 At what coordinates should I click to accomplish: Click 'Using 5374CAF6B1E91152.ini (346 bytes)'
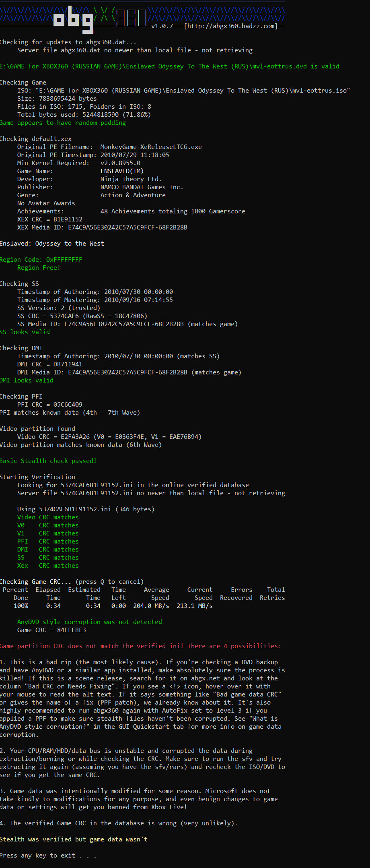pyautogui.click(x=86, y=509)
